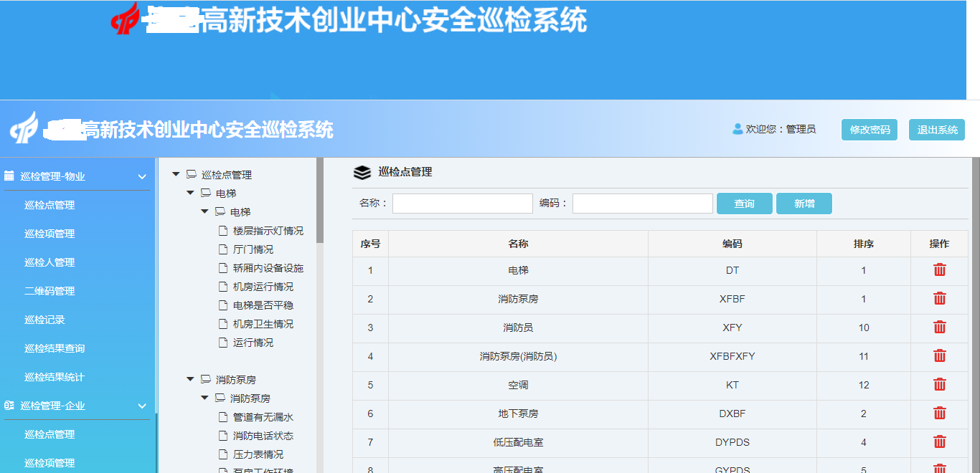Collapse the 巡检管理-物业 section chevron
Viewport: 980px width, 473px height.
(142, 174)
